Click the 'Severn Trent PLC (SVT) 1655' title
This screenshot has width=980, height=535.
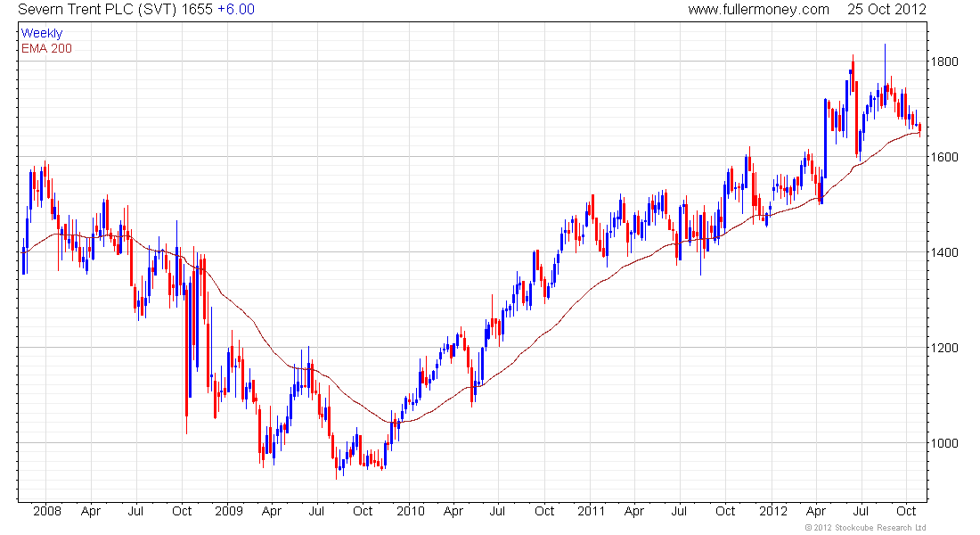[x=116, y=10]
